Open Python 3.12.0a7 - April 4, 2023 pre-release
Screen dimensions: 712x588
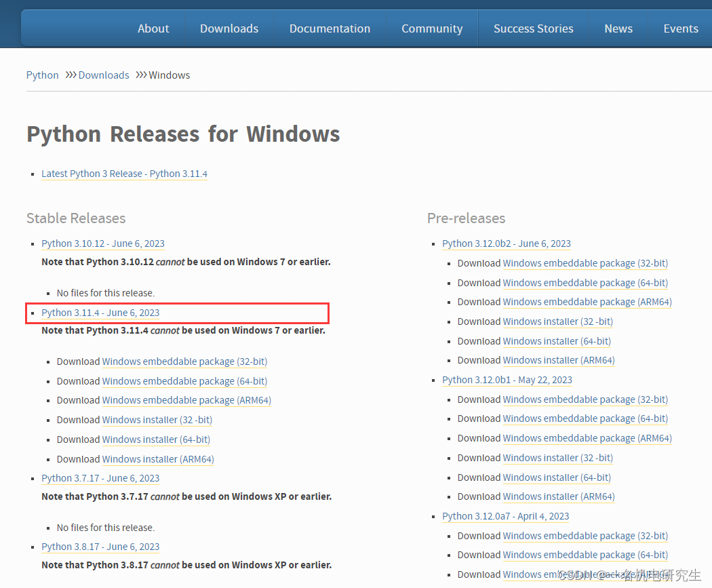pyautogui.click(x=505, y=516)
